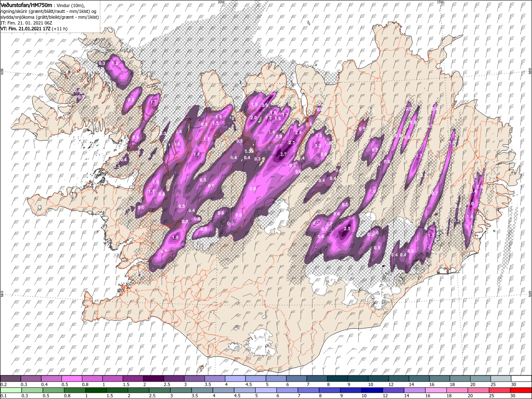
Task: Pick the dark teal swatch labeled 9 in upper legend
Action: pos(357,379)
